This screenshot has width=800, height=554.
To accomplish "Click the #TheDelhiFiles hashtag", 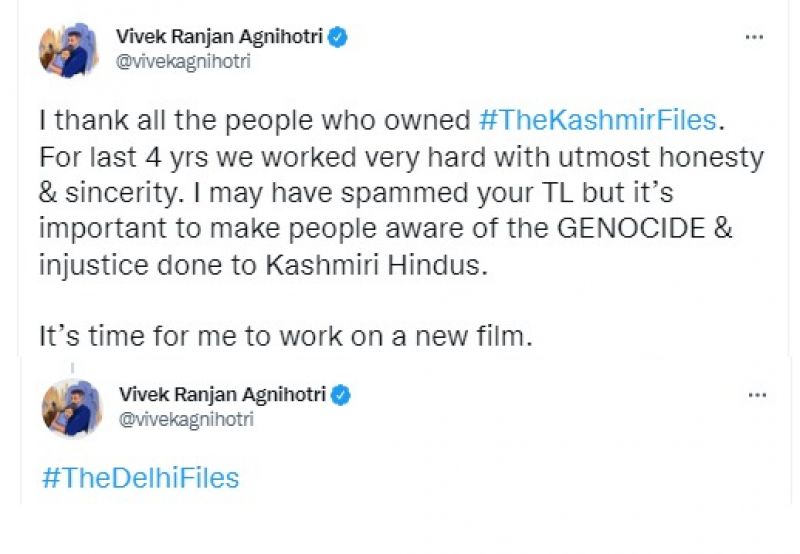I will (140, 477).
